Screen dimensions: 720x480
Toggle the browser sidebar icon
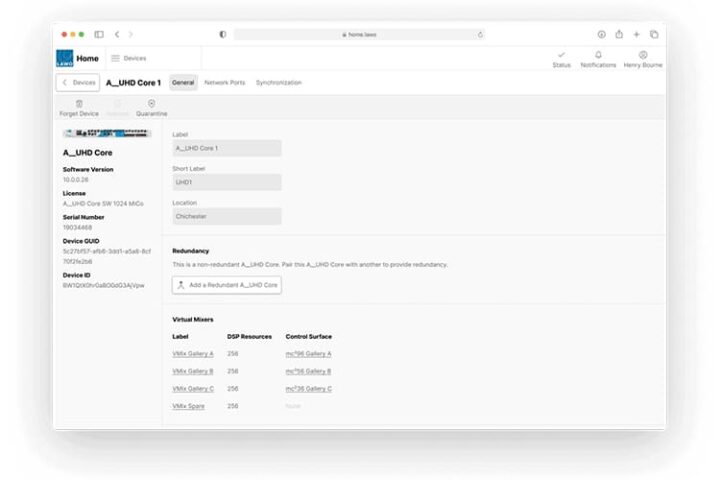pyautogui.click(x=99, y=34)
